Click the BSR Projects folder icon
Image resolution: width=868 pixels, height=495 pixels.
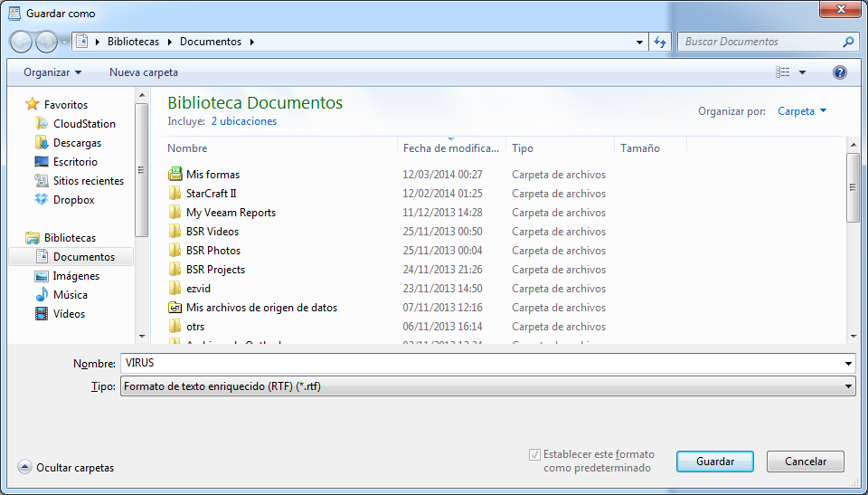pyautogui.click(x=175, y=270)
